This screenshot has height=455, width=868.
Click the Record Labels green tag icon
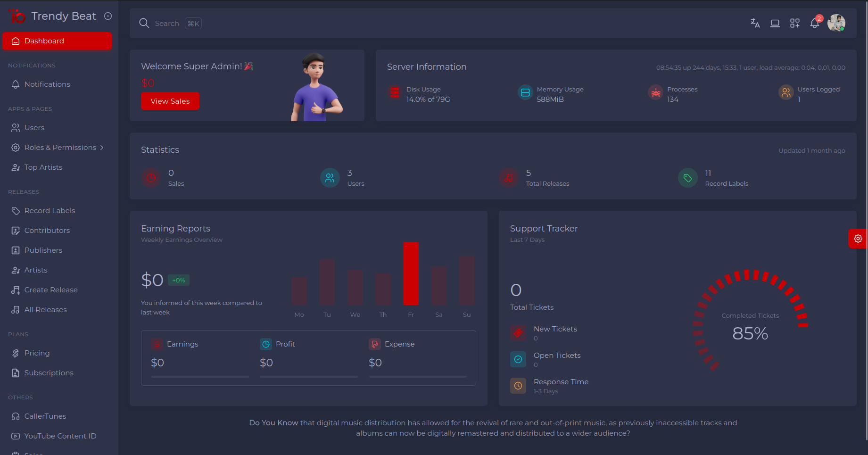(687, 178)
